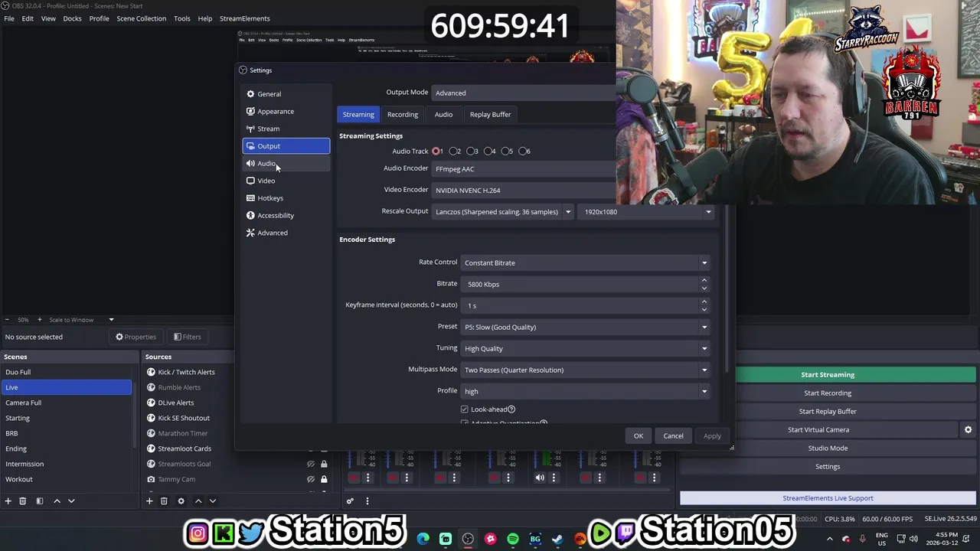This screenshot has height=551, width=980.
Task: Open the Scene Collection menu
Action: (141, 18)
